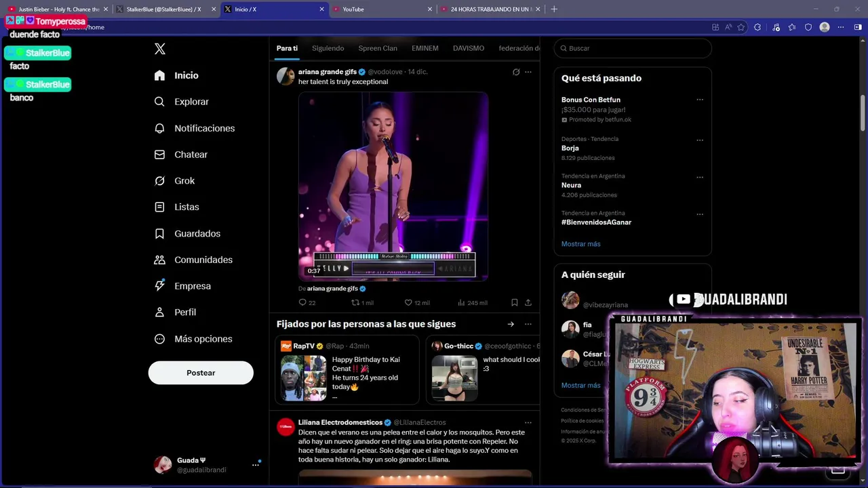Open Más opciones menu
This screenshot has height=488, width=868.
click(193, 339)
